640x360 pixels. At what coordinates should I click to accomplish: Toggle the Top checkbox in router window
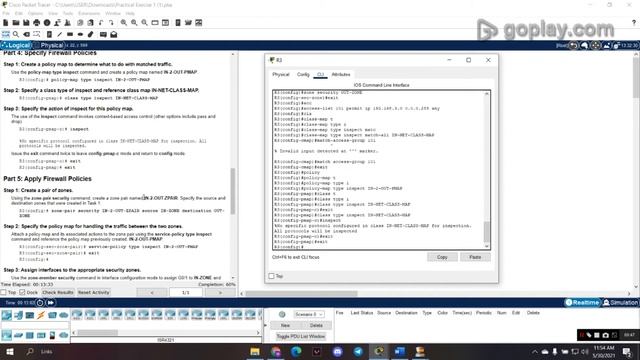pyautogui.click(x=271, y=276)
